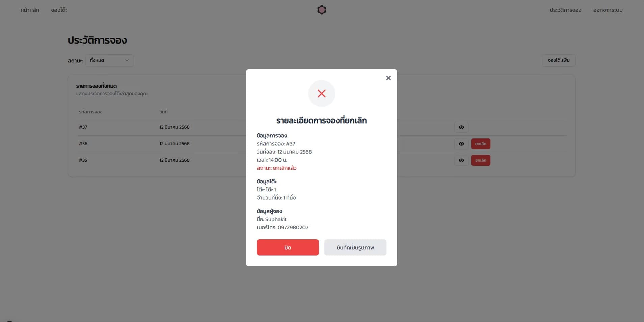Close the modal with the X icon
Screen dimensions: 644x322
pyautogui.click(x=388, y=78)
